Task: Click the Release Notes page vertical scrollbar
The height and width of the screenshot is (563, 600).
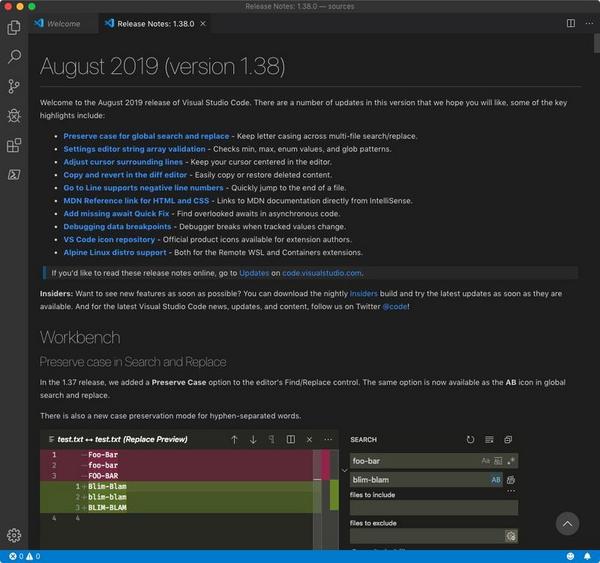Action: [x=597, y=43]
